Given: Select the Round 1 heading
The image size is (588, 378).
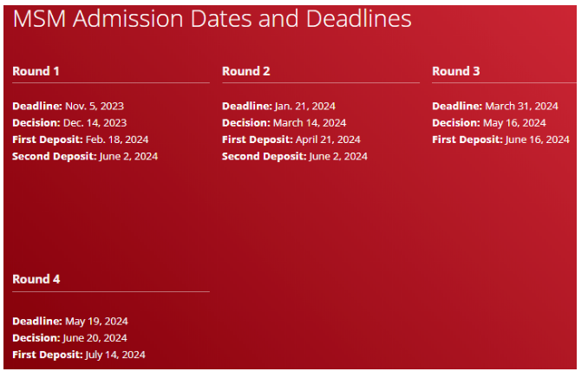Looking at the screenshot, I should coord(36,71).
